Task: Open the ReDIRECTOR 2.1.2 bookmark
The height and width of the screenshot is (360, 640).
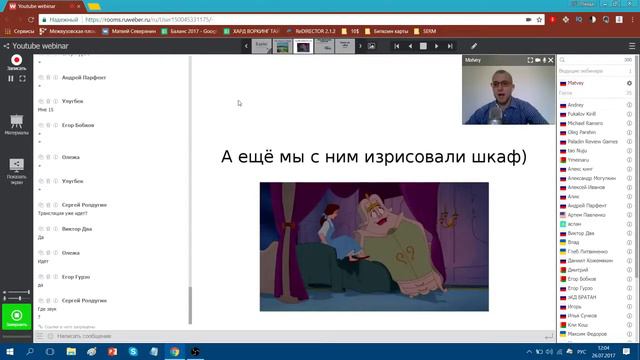Action: tap(311, 31)
